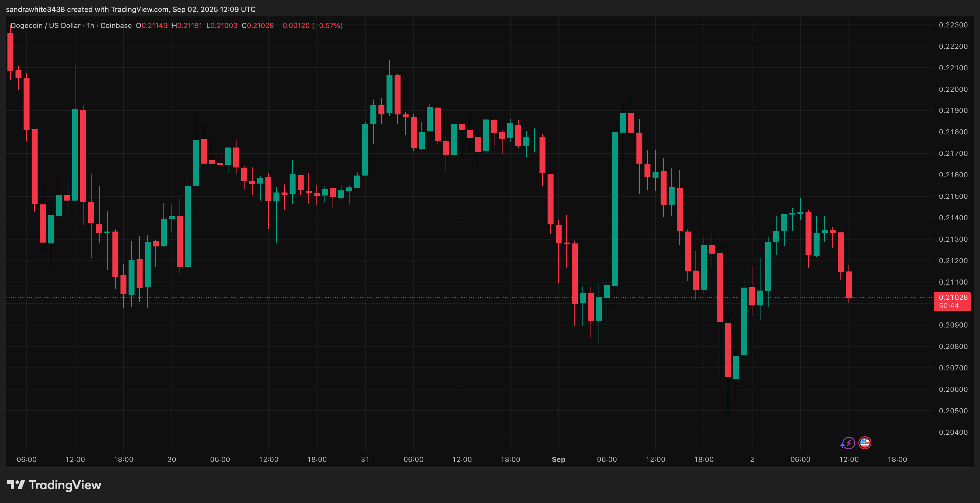
Task: Click the high value H0.21181
Action: 187,25
